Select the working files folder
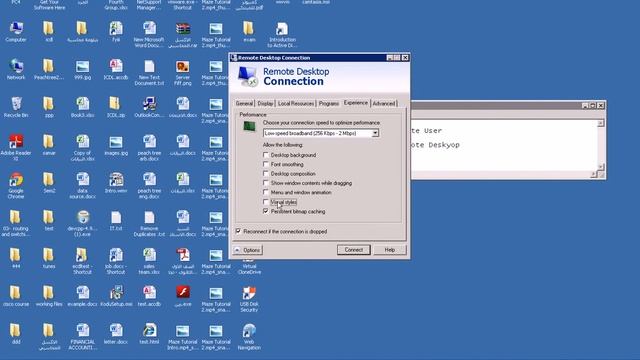The width and height of the screenshot is (640, 360). pos(49,296)
